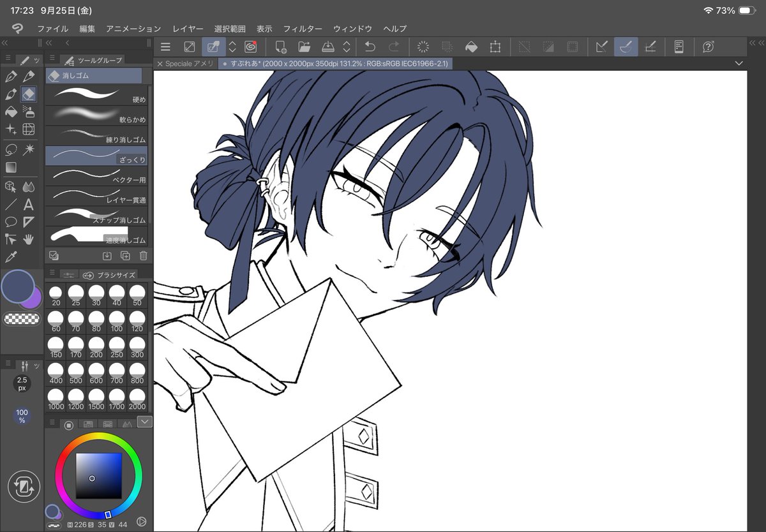Collapse the left tool palette dock
This screenshot has height=532, width=766.
[5, 43]
